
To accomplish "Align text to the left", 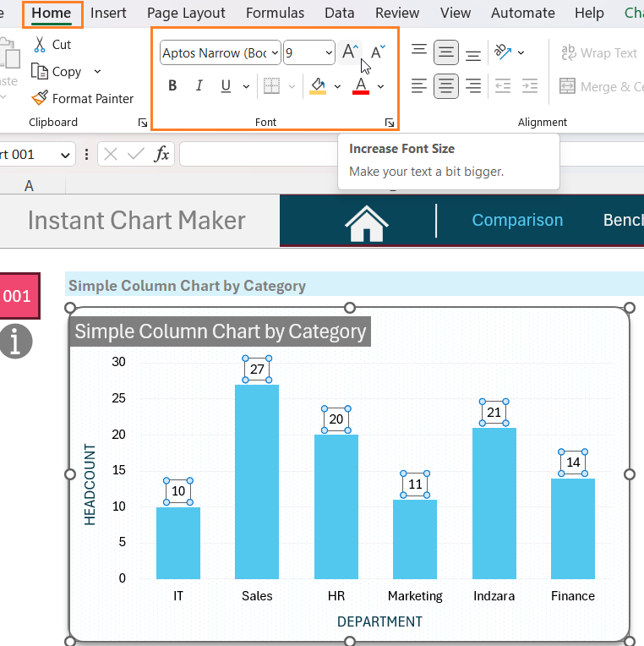I will point(419,86).
